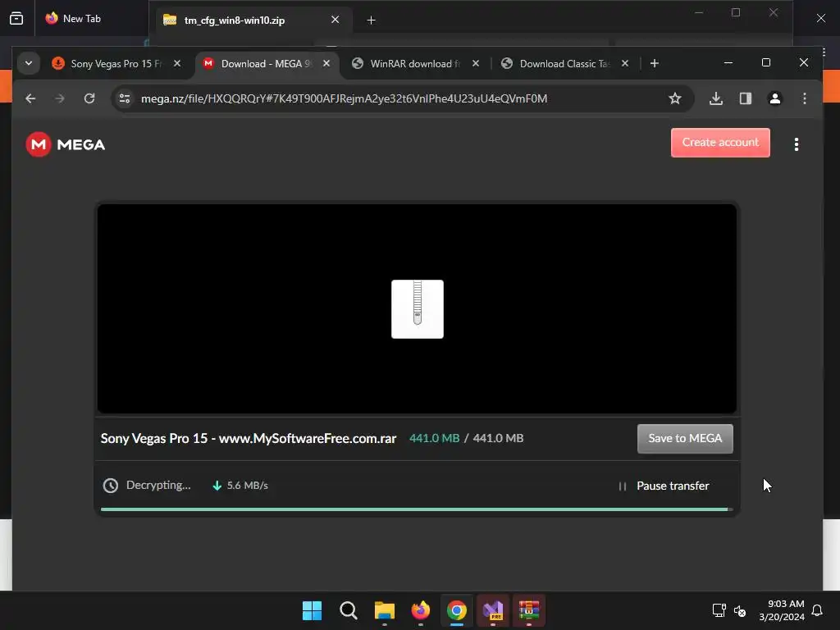This screenshot has width=840, height=630.
Task: Reload the MEGA page
Action: [x=89, y=98]
